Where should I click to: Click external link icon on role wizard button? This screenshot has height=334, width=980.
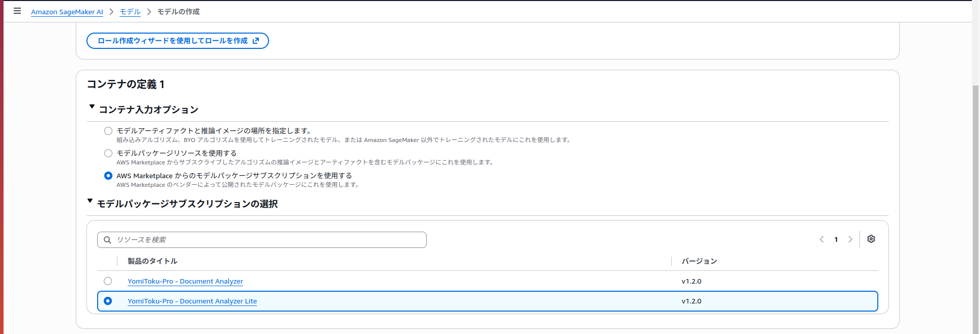pos(256,41)
